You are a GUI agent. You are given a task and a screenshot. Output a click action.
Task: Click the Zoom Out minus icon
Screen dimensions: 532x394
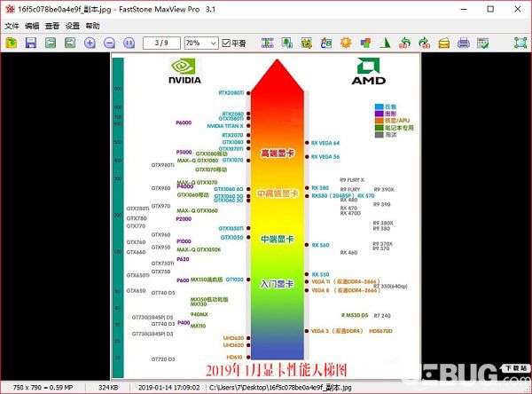[x=109, y=43]
